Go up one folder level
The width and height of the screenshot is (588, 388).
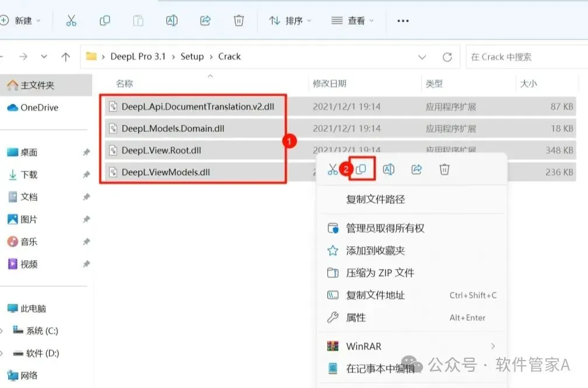pyautogui.click(x=65, y=57)
